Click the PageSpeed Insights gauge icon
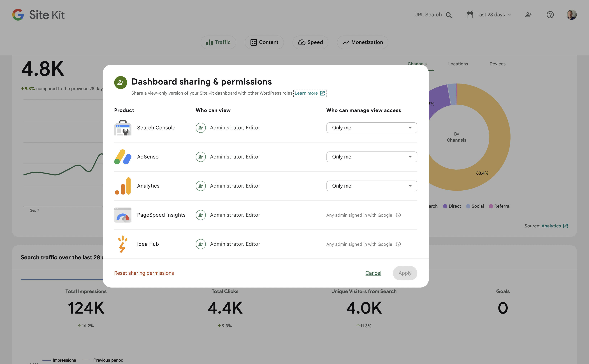The image size is (589, 364). pos(123,215)
